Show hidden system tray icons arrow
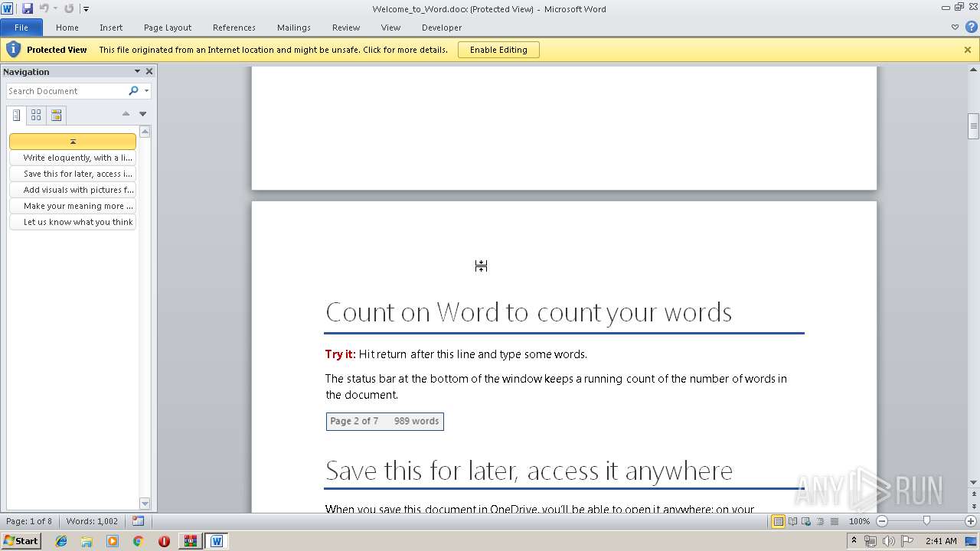The width and height of the screenshot is (980, 551). click(854, 541)
